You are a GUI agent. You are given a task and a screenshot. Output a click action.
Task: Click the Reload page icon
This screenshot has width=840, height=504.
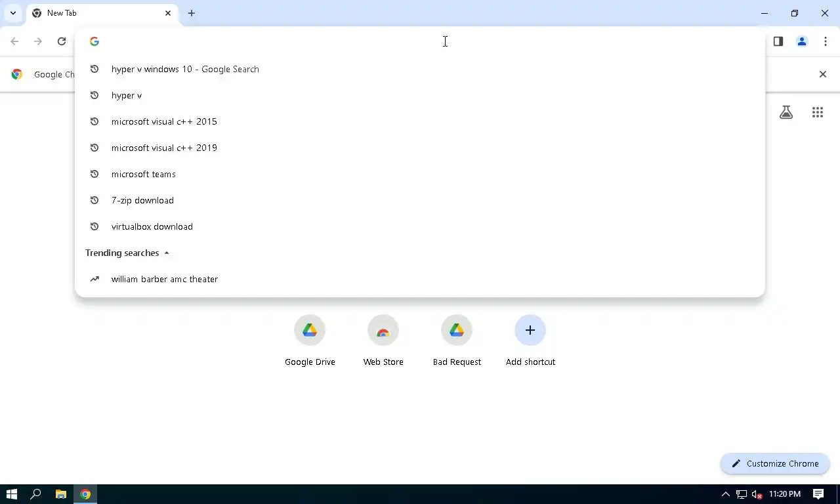(x=62, y=41)
